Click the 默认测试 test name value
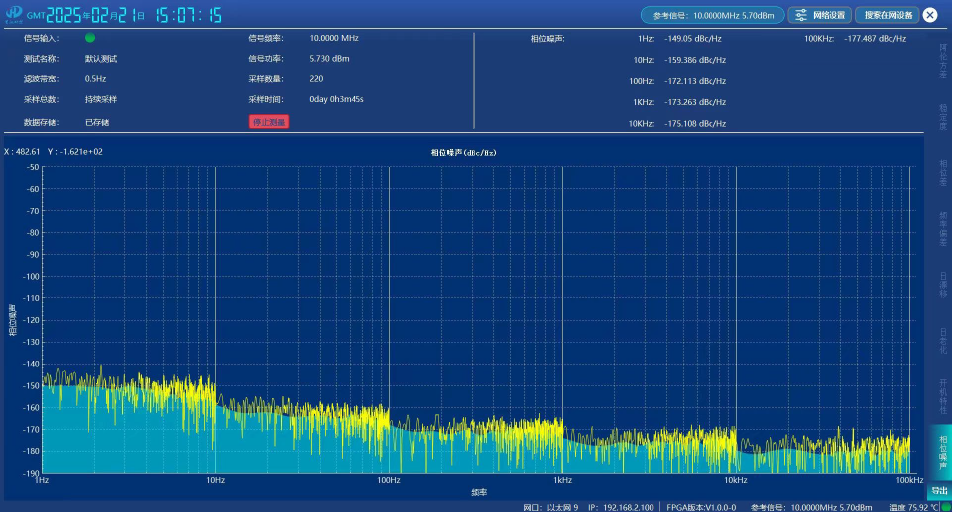The image size is (953, 513). (x=101, y=59)
